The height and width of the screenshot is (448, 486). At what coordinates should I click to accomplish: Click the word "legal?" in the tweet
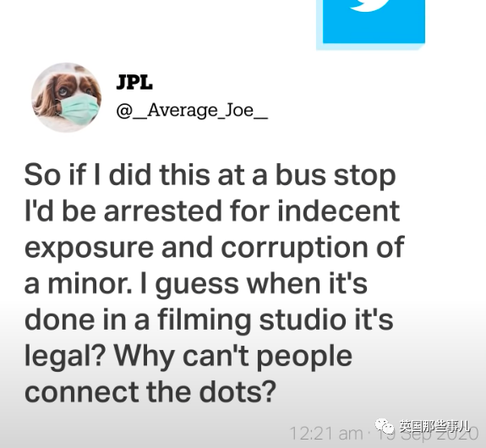click(x=64, y=356)
